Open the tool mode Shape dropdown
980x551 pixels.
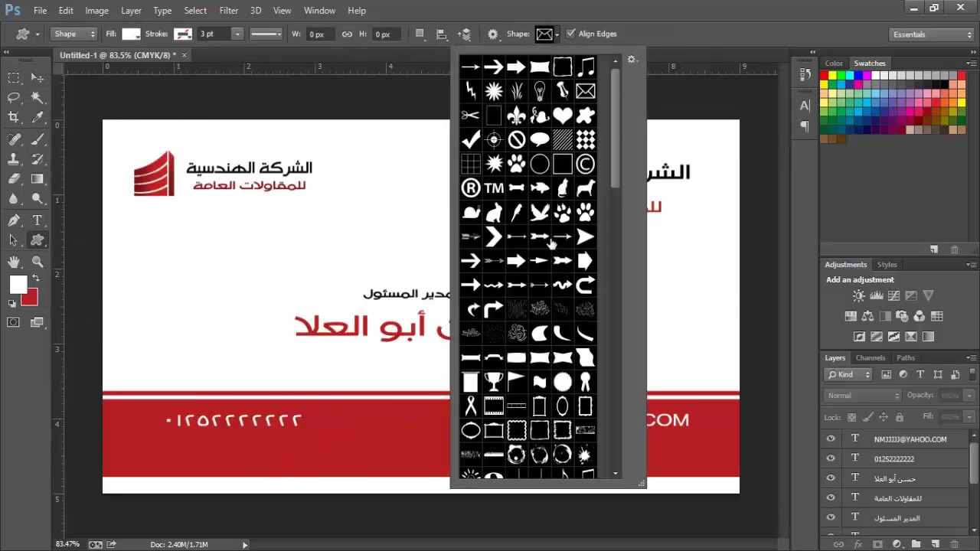tap(74, 34)
